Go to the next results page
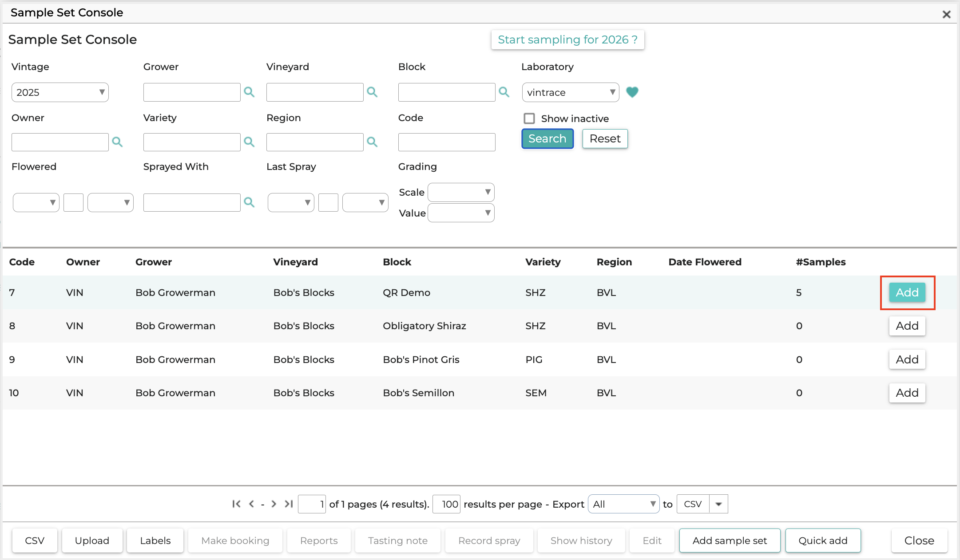960x560 pixels. click(x=274, y=504)
